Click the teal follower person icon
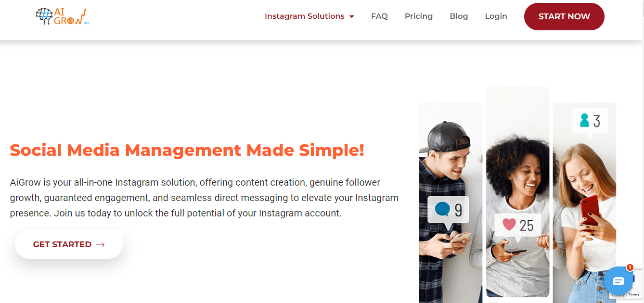 click(584, 120)
